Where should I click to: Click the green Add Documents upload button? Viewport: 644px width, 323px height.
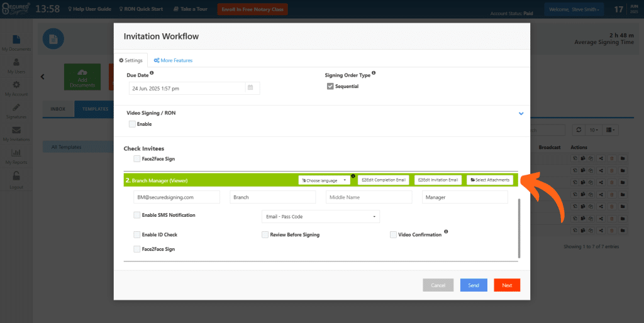82,77
